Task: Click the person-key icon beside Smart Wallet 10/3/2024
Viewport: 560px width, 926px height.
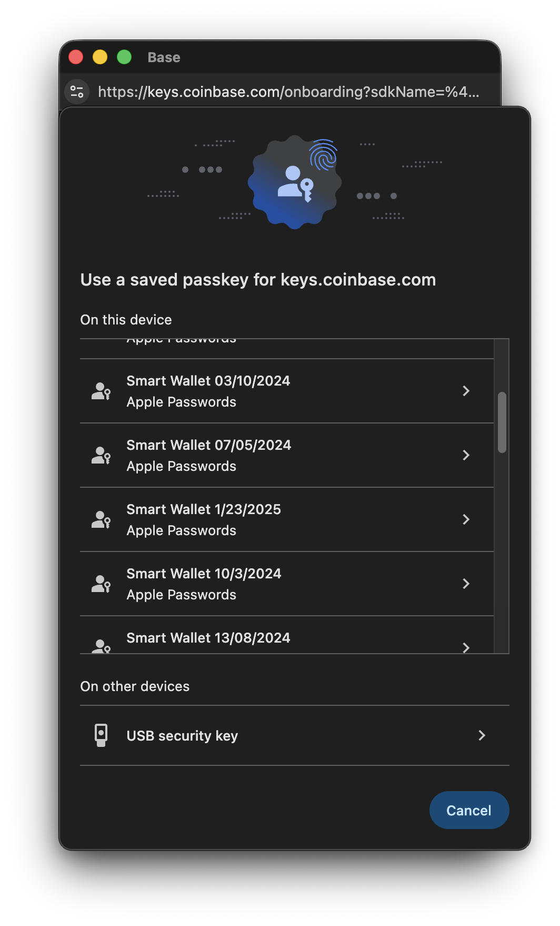Action: point(101,584)
